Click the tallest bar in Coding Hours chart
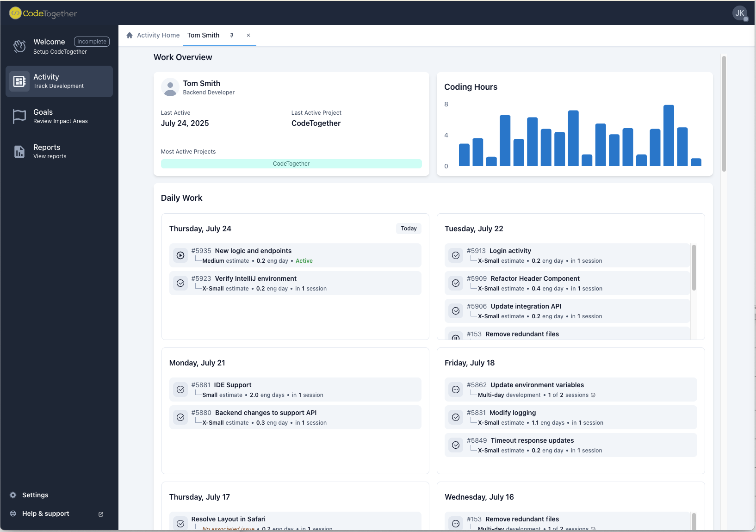The image size is (756, 532). coord(669,136)
